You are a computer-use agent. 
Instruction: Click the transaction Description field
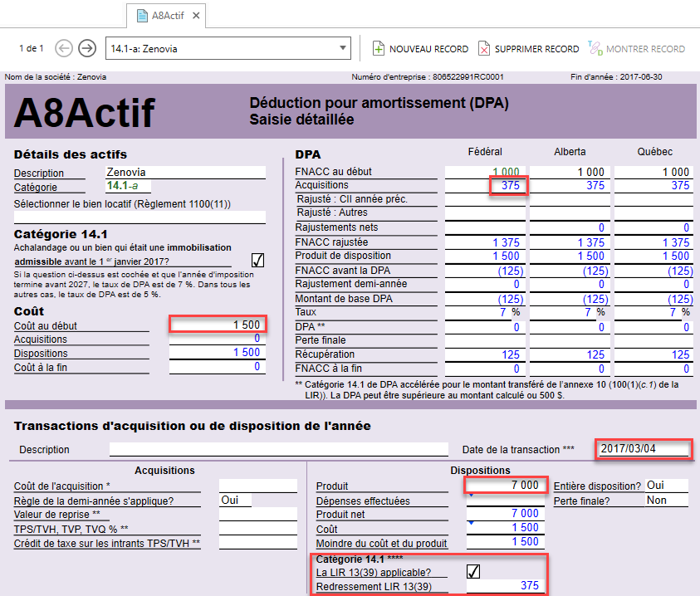pyautogui.click(x=279, y=449)
